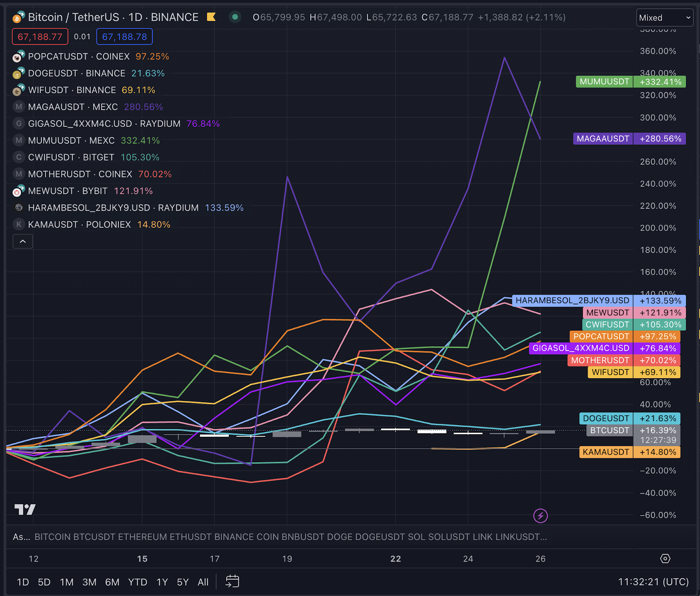Click the HARAMBESOL_2BJKY9.USD +133.59% scale label
Image resolution: width=700 pixels, height=596 pixels.
(x=599, y=300)
